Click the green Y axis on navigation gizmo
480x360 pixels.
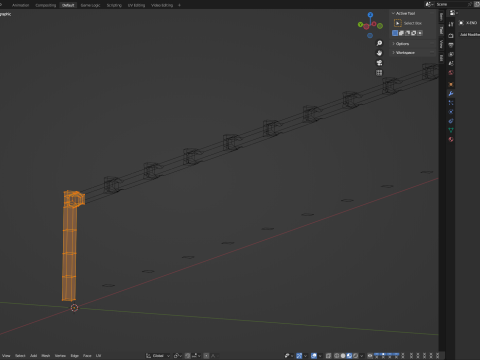360,24
